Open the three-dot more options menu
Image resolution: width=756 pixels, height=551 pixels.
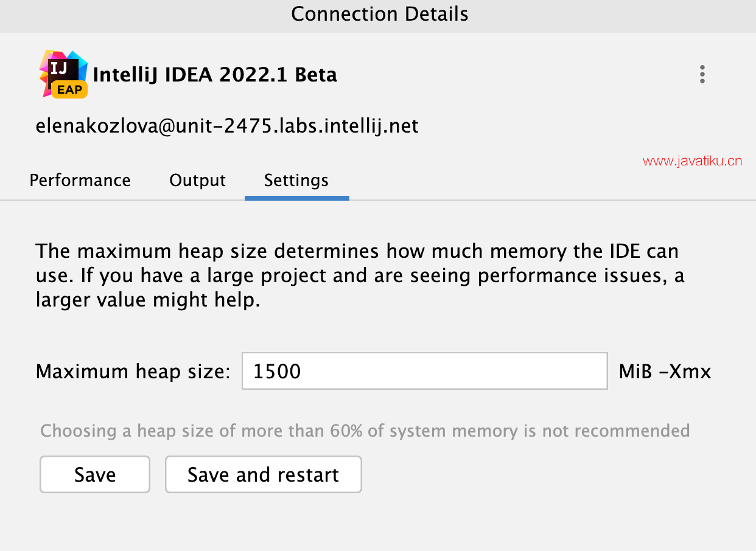coord(702,74)
